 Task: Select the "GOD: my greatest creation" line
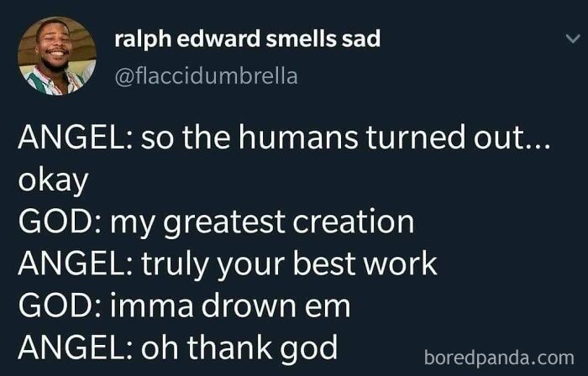(216, 222)
